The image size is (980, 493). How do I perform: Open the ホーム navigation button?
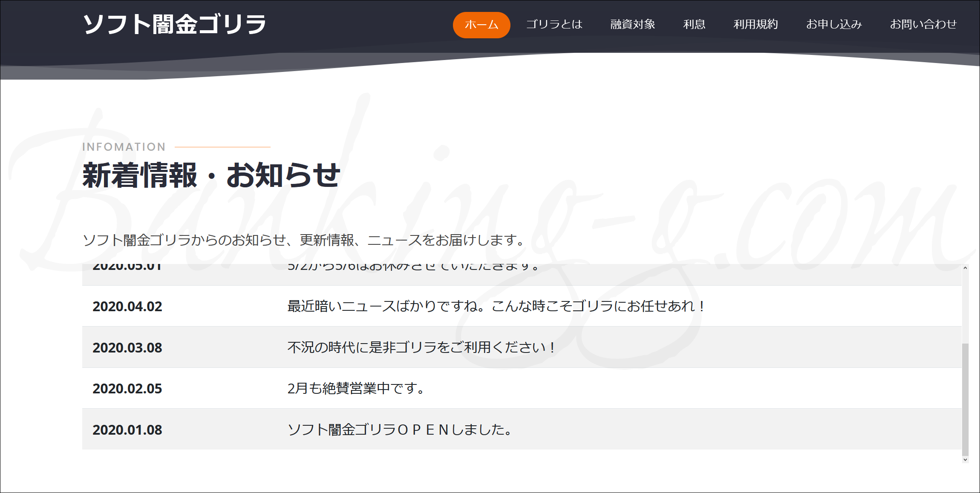(481, 25)
